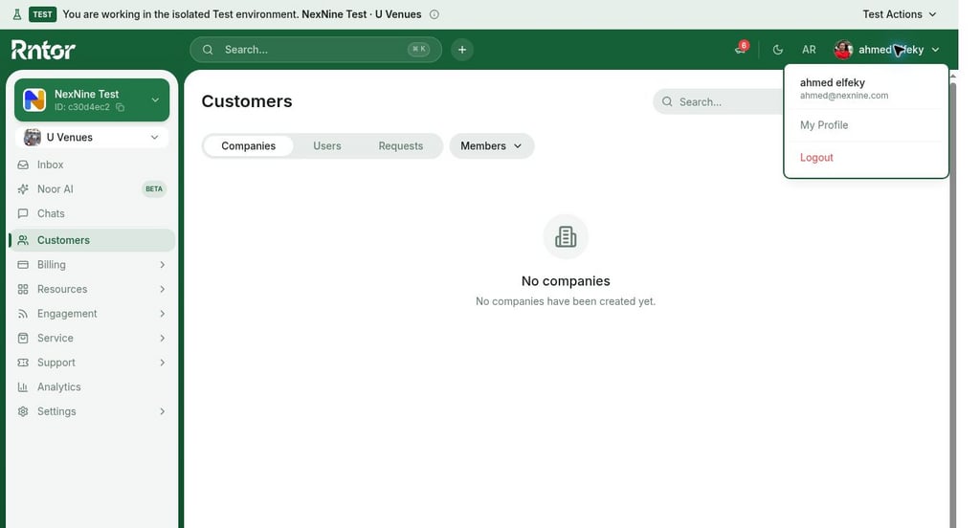The image size is (980, 528).
Task: Click the Billing card icon
Action: click(23, 264)
